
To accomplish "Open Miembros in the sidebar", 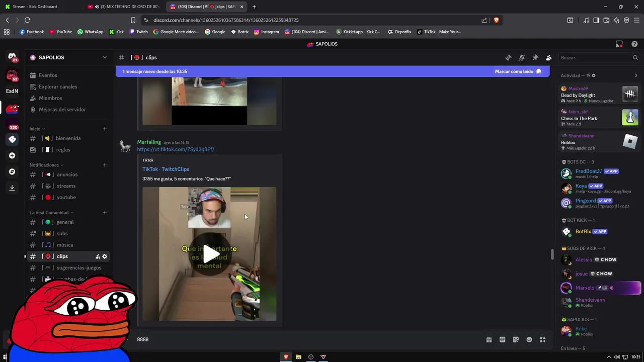I will (68, 98).
